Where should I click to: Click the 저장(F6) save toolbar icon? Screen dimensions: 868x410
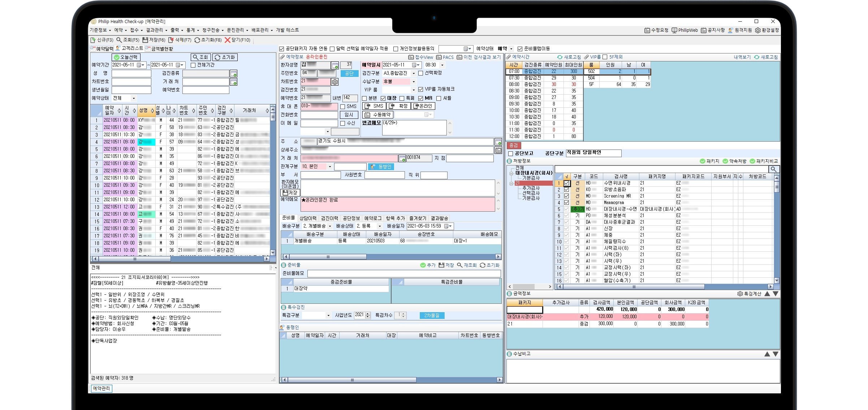tap(145, 40)
